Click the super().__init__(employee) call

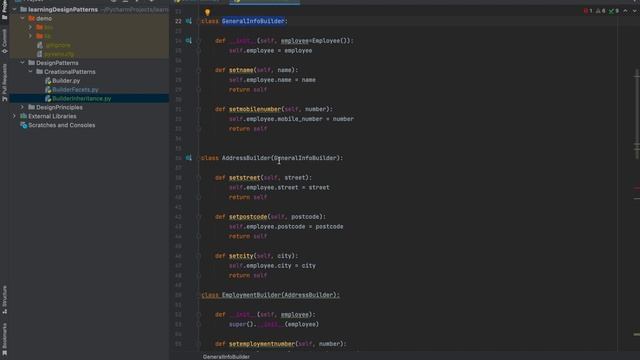coord(273,324)
